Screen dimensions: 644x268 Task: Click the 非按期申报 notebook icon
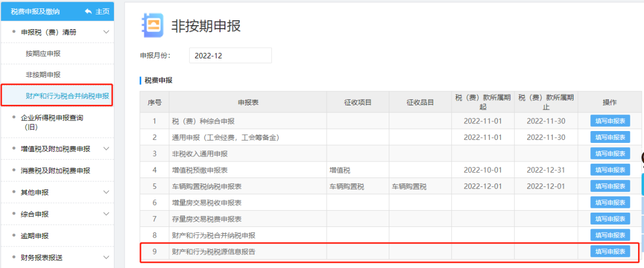click(151, 26)
